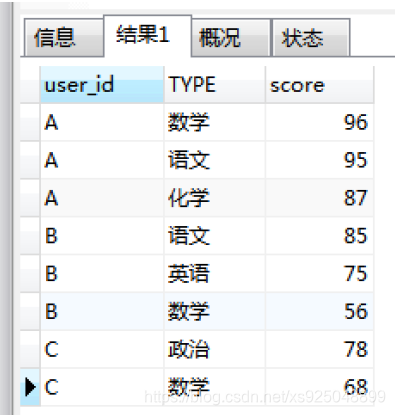The image size is (395, 415).
Task: Select the cell with score 96
Action: [x=320, y=122]
